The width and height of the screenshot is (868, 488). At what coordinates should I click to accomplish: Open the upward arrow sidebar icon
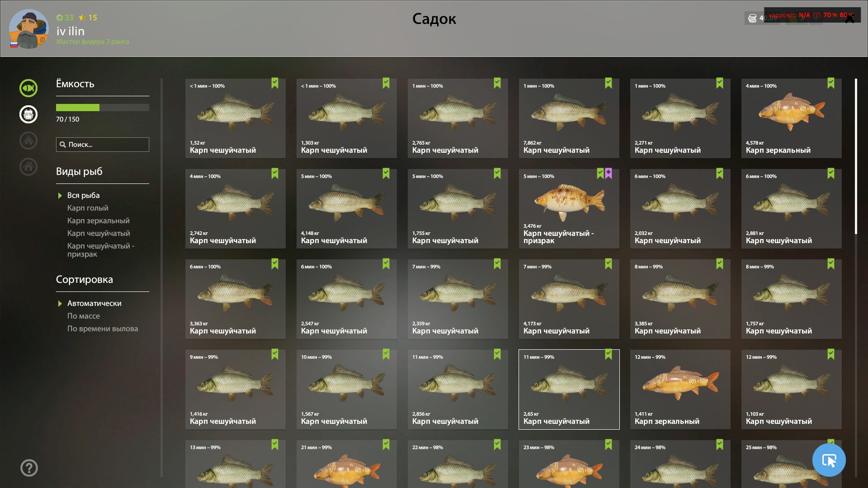[28, 141]
